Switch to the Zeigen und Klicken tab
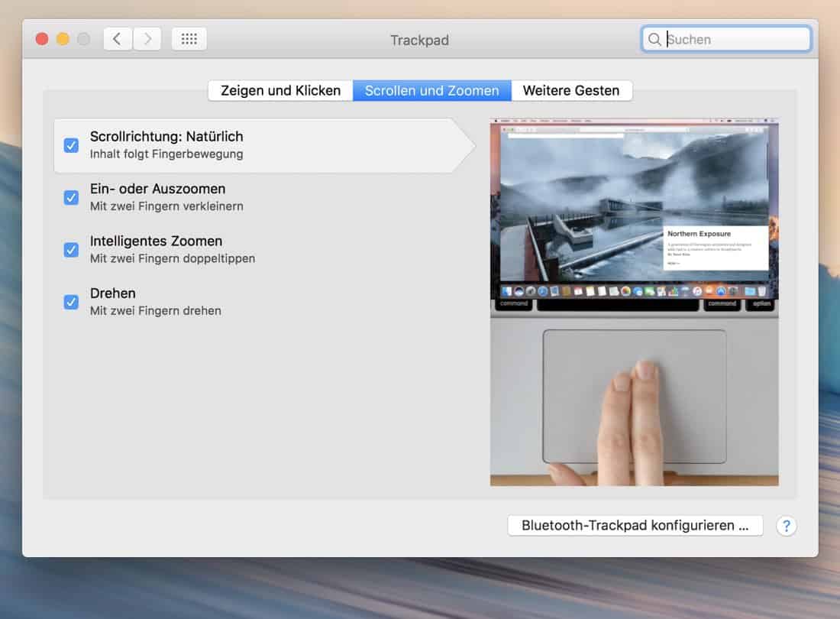Viewport: 840px width, 619px height. click(x=281, y=91)
